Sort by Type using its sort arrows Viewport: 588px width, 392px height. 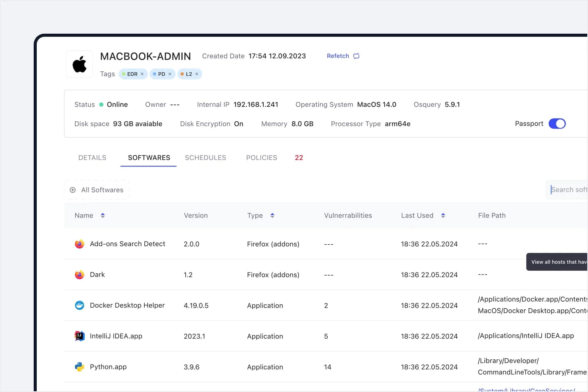pos(272,216)
